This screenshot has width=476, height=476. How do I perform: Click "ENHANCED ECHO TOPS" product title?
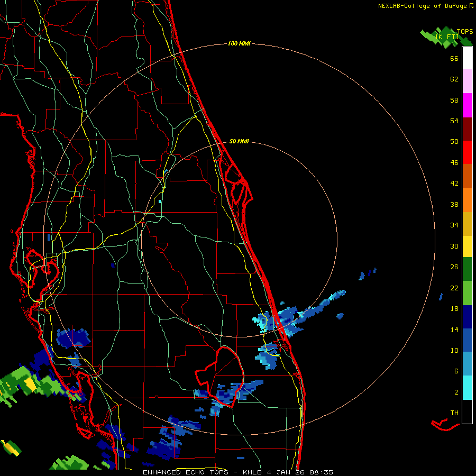[x=187, y=472]
